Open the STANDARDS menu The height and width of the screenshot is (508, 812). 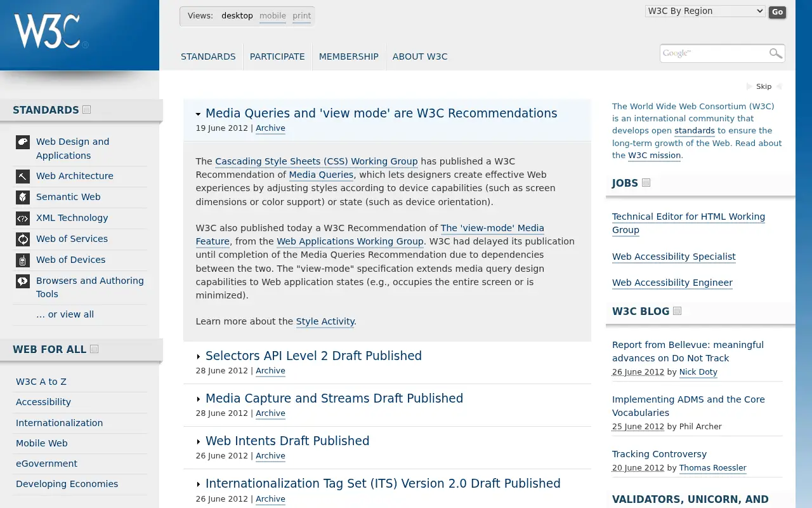pos(208,57)
